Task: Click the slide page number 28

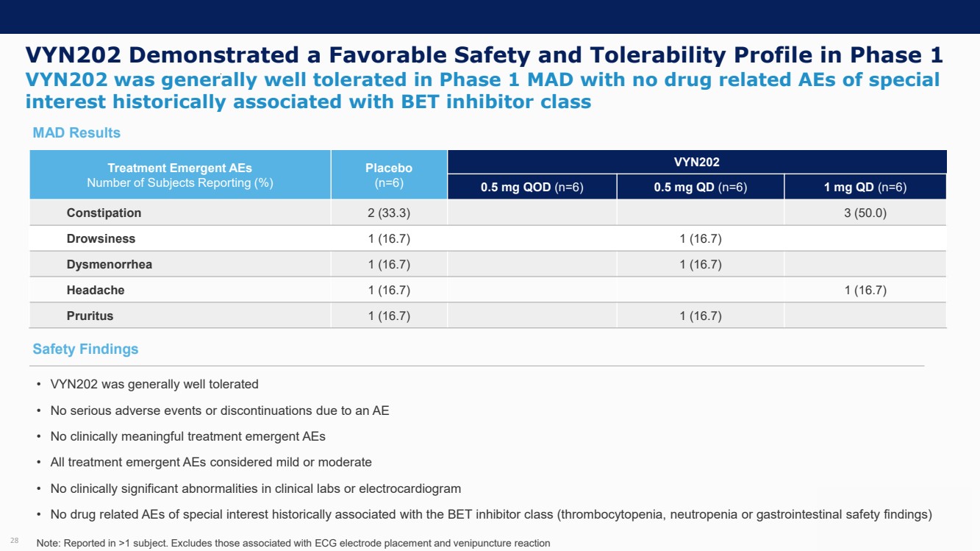Action: point(15,541)
